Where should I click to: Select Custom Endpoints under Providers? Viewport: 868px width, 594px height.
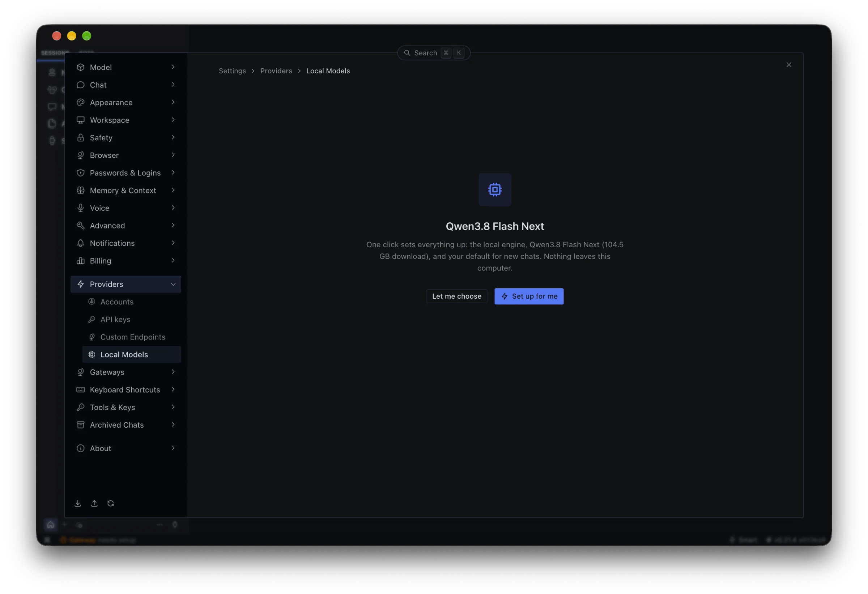click(x=132, y=337)
